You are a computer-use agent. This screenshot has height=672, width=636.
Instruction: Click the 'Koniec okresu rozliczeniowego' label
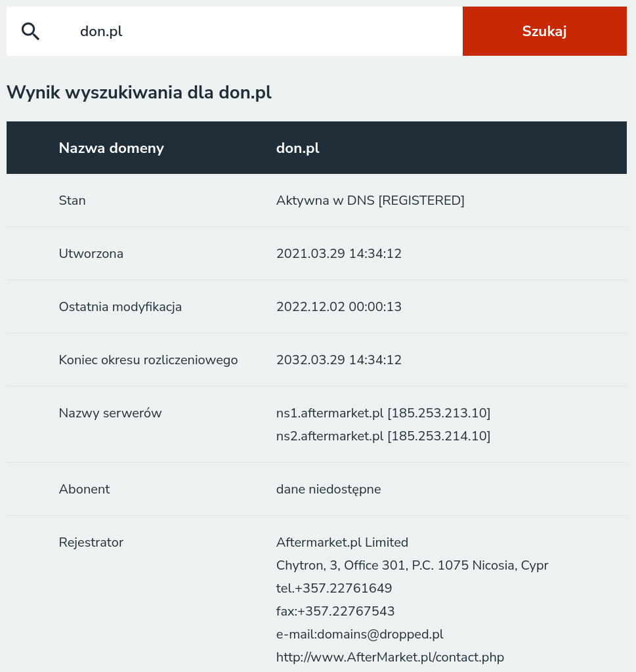click(148, 360)
